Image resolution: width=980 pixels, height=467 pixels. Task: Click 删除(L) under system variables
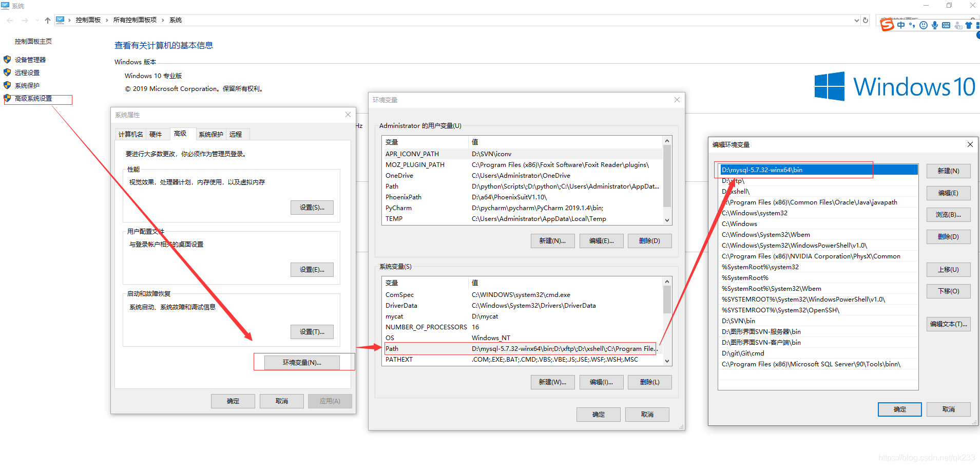point(650,382)
